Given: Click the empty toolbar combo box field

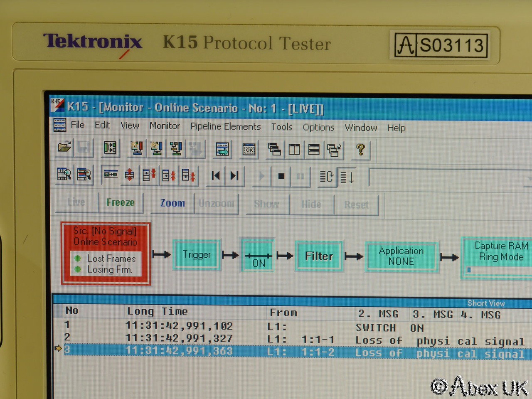Looking at the screenshot, I should click(450, 179).
